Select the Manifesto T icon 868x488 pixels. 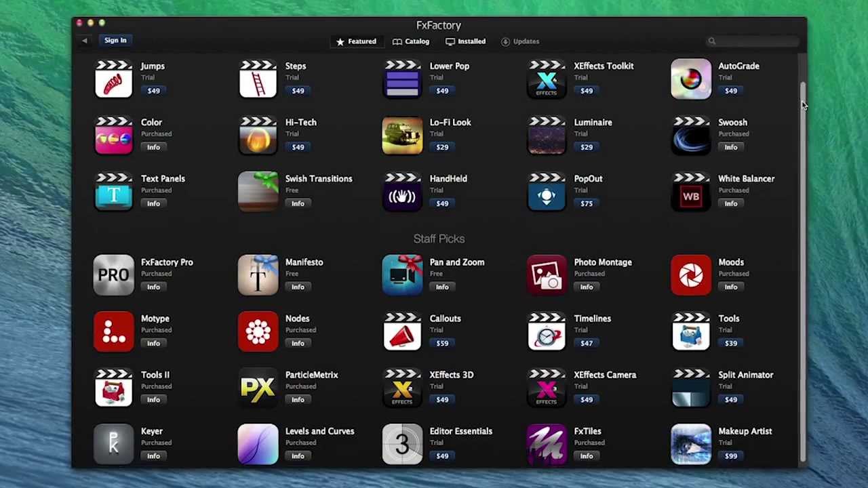258,275
